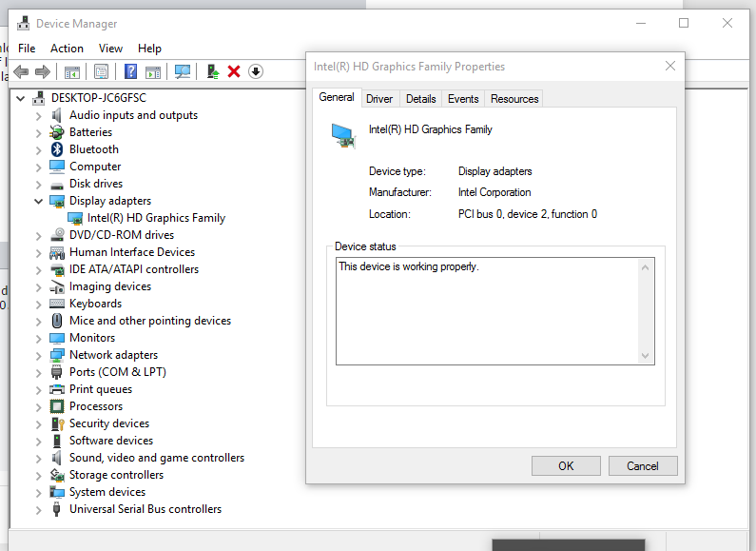
Task: Expand Human Interface Devices category
Action: [39, 253]
